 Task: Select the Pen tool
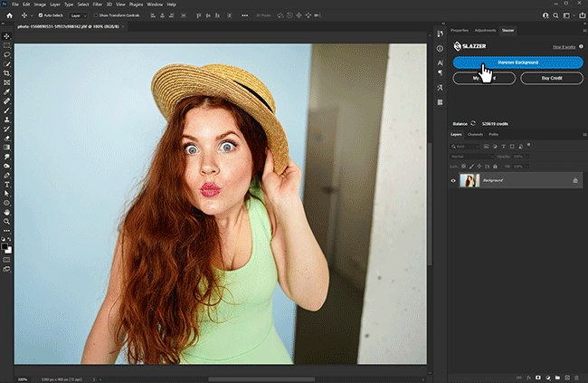click(6, 176)
